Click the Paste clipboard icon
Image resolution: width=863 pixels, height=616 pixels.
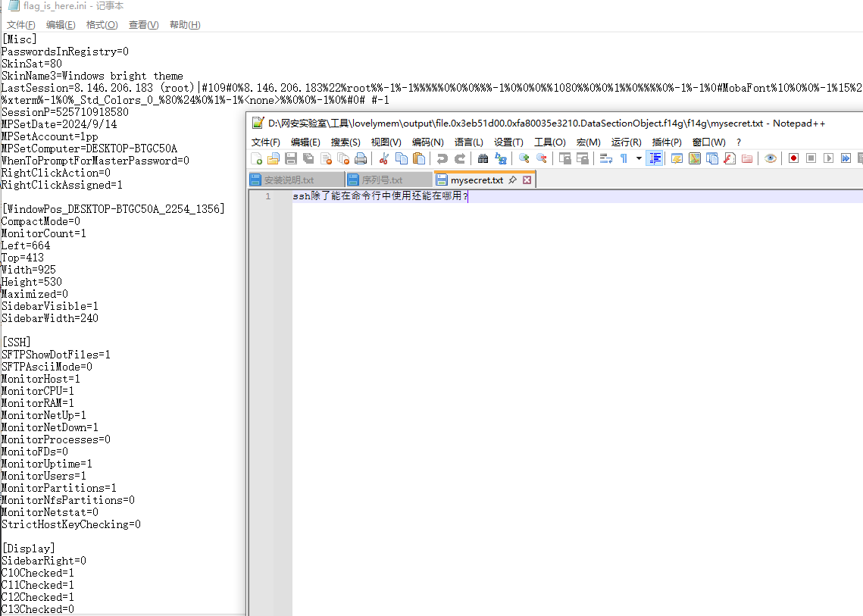click(420, 158)
